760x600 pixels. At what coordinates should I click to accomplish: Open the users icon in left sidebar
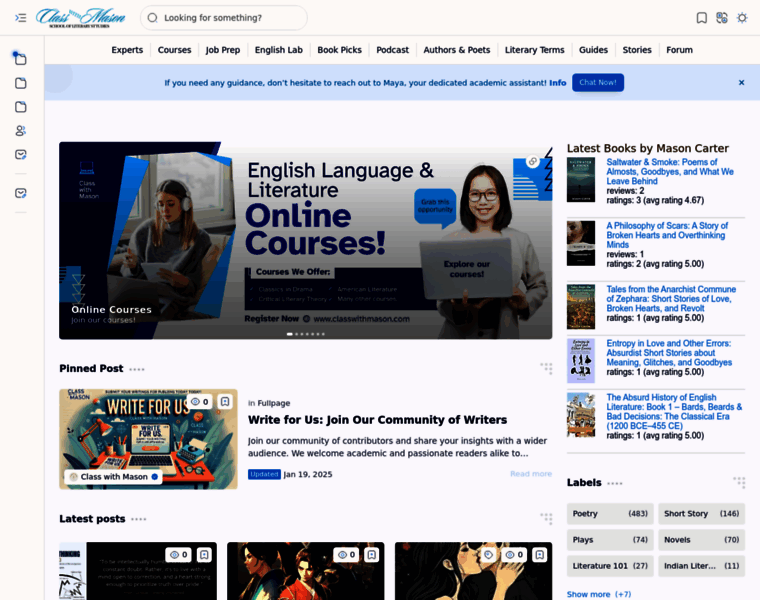click(x=20, y=131)
